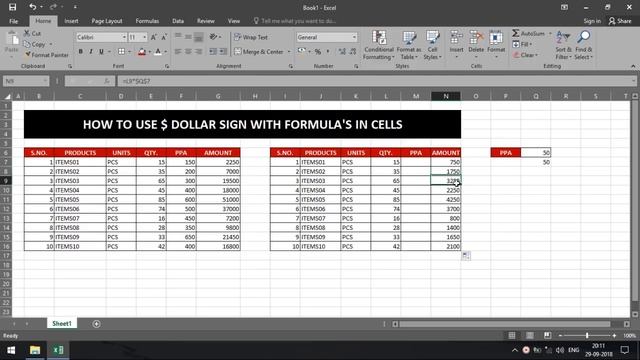Switch to the Data tab
Screen dimensions: 640x360
pyautogui.click(x=178, y=21)
